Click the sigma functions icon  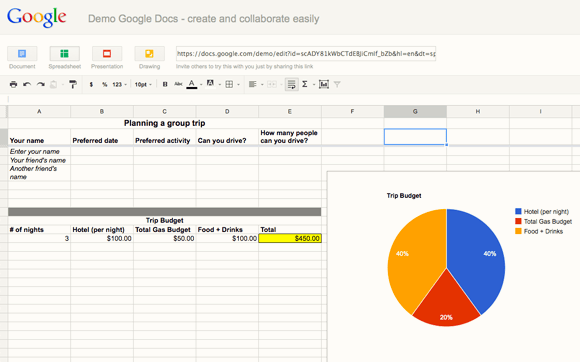point(304,84)
